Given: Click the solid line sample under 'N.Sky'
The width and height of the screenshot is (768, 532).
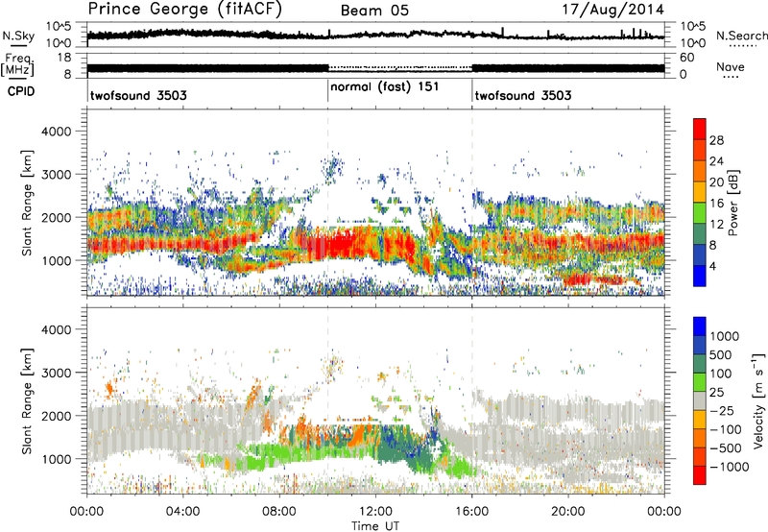Looking at the screenshot, I should pyautogui.click(x=17, y=45).
